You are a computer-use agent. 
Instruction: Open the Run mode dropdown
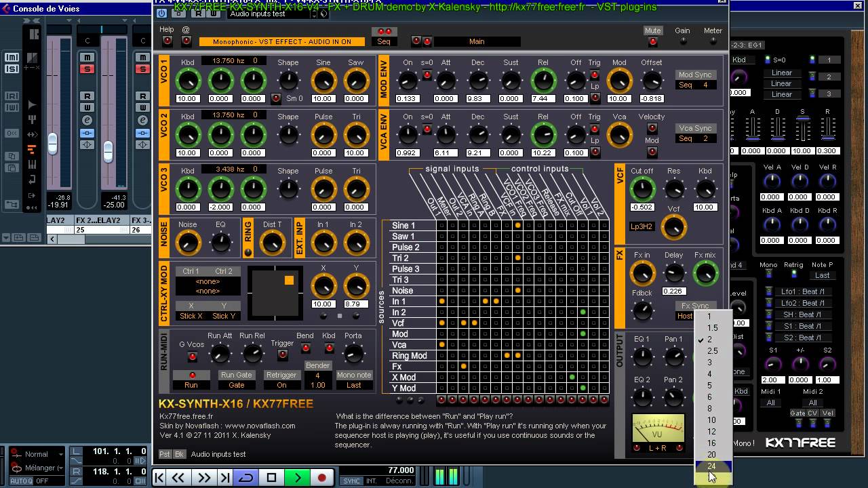191,385
